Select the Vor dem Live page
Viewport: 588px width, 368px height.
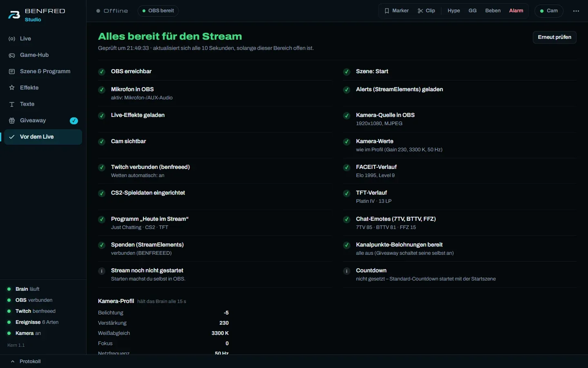pyautogui.click(x=43, y=137)
